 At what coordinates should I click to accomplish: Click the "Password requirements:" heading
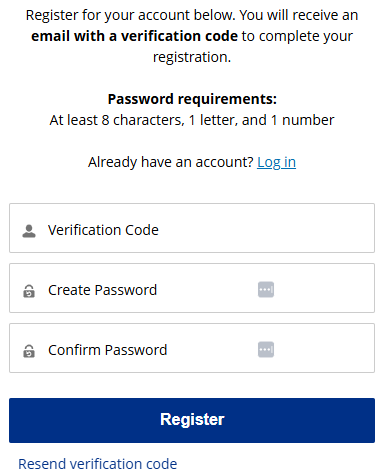pos(192,99)
